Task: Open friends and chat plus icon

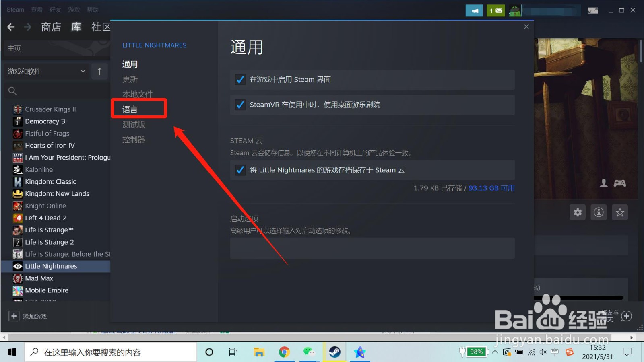Action: [x=626, y=316]
